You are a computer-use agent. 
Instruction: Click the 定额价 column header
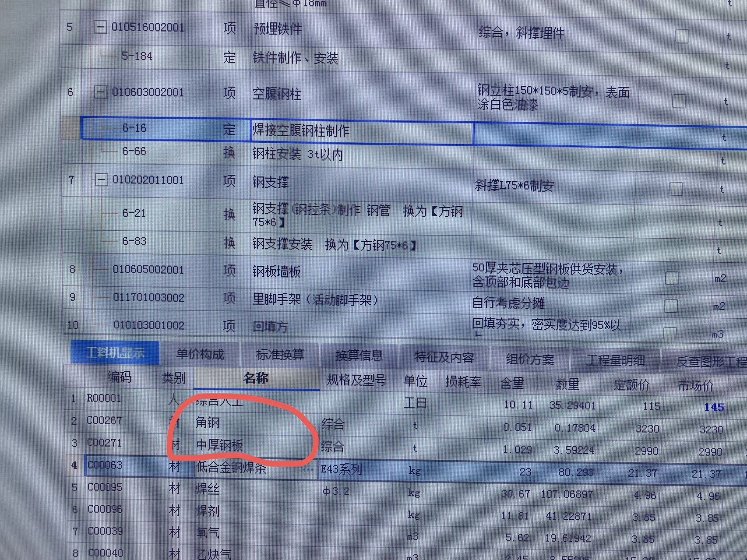click(631, 385)
